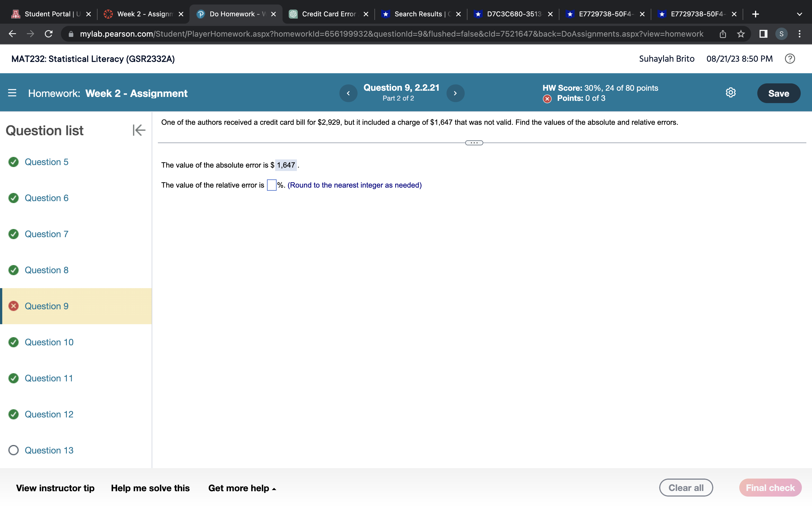This screenshot has width=812, height=507.
Task: Click the browser share icon
Action: click(722, 34)
